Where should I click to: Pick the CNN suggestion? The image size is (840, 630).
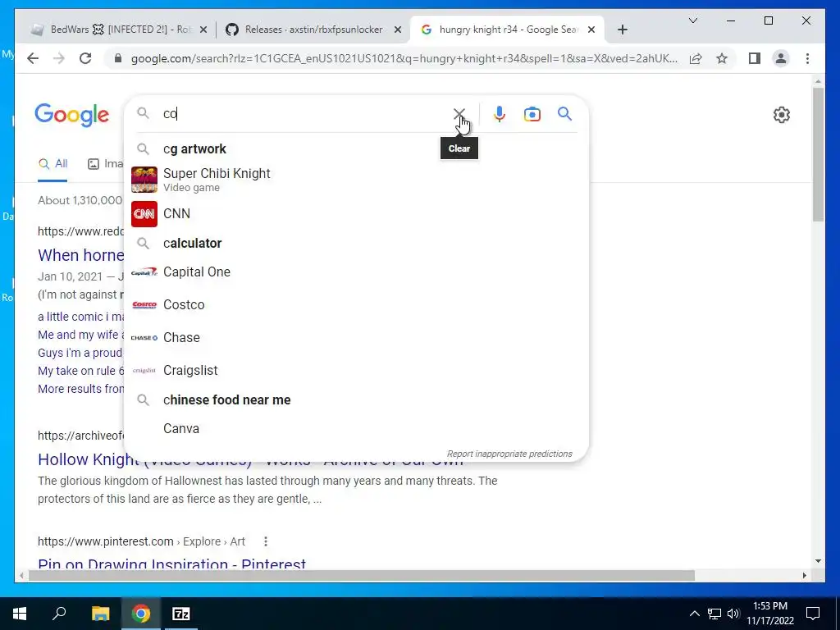coord(356,214)
